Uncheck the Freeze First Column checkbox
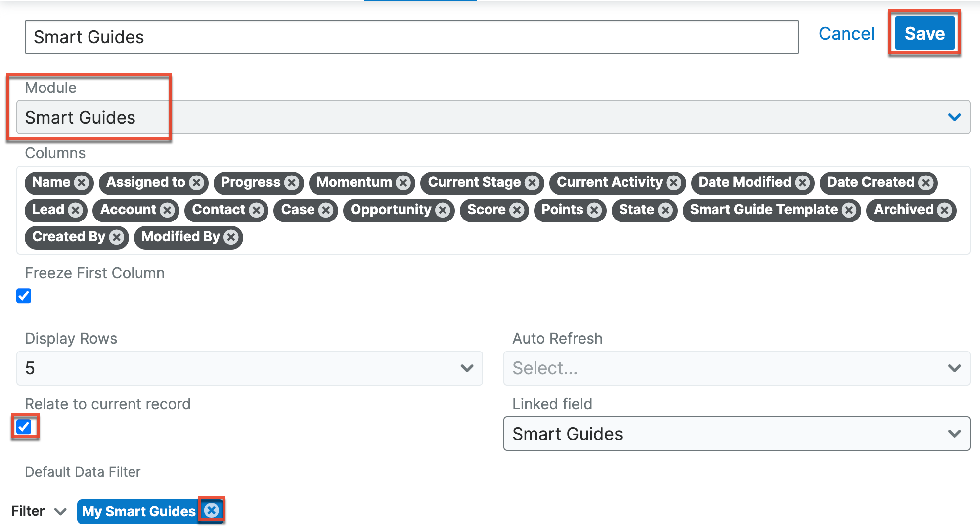The image size is (980, 528). (x=24, y=296)
